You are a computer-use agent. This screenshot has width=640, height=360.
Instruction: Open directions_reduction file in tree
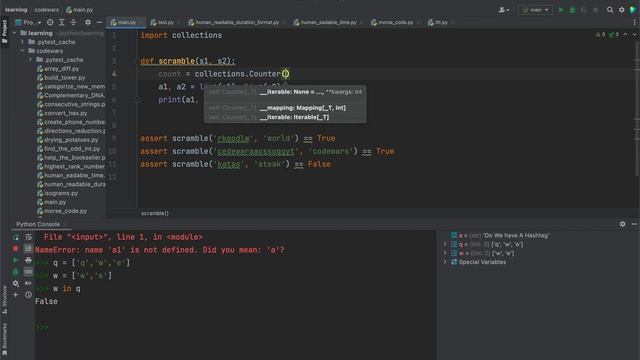71,131
